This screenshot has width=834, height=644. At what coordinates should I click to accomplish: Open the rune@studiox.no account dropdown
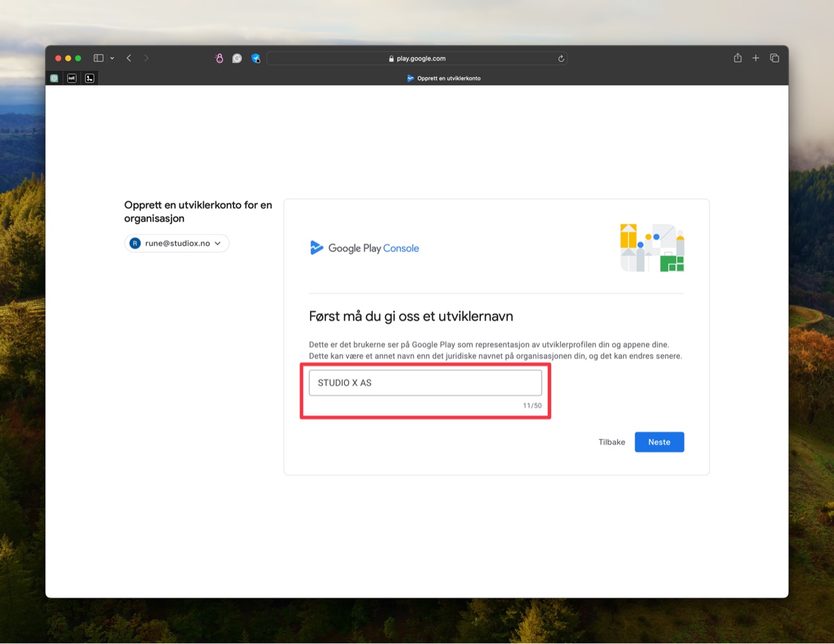point(177,243)
